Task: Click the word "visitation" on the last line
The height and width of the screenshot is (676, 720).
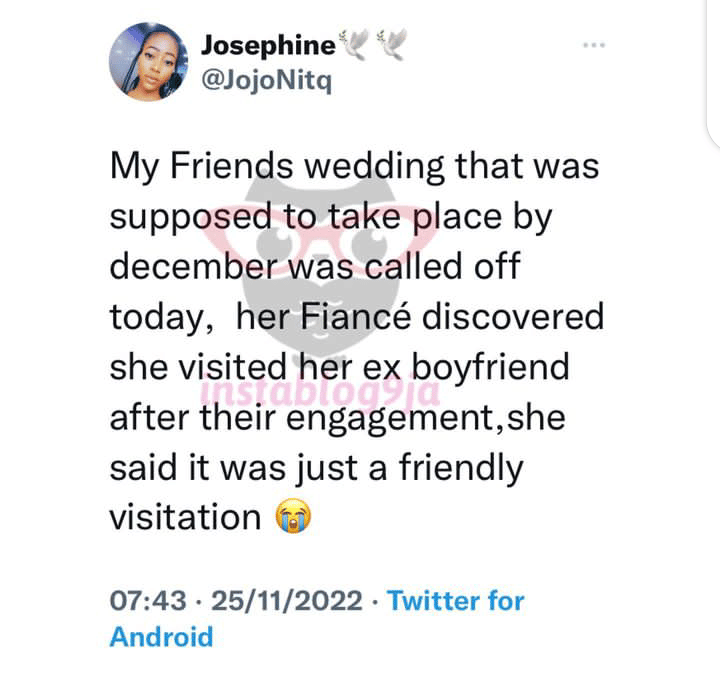Action: coord(185,516)
